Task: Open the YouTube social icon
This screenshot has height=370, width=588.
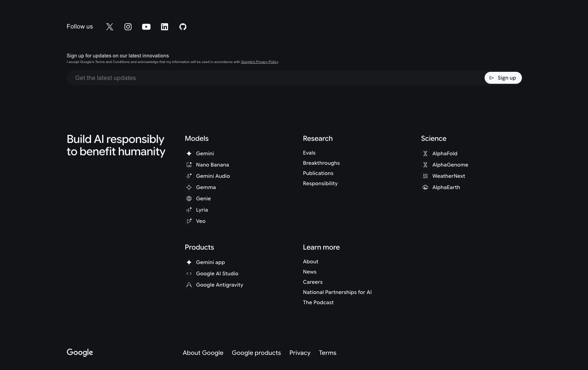Action: pos(146,27)
